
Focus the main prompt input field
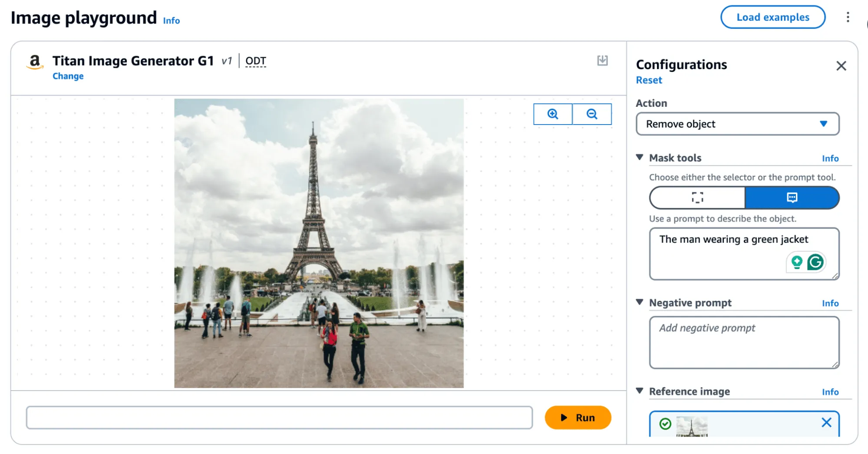pyautogui.click(x=279, y=418)
